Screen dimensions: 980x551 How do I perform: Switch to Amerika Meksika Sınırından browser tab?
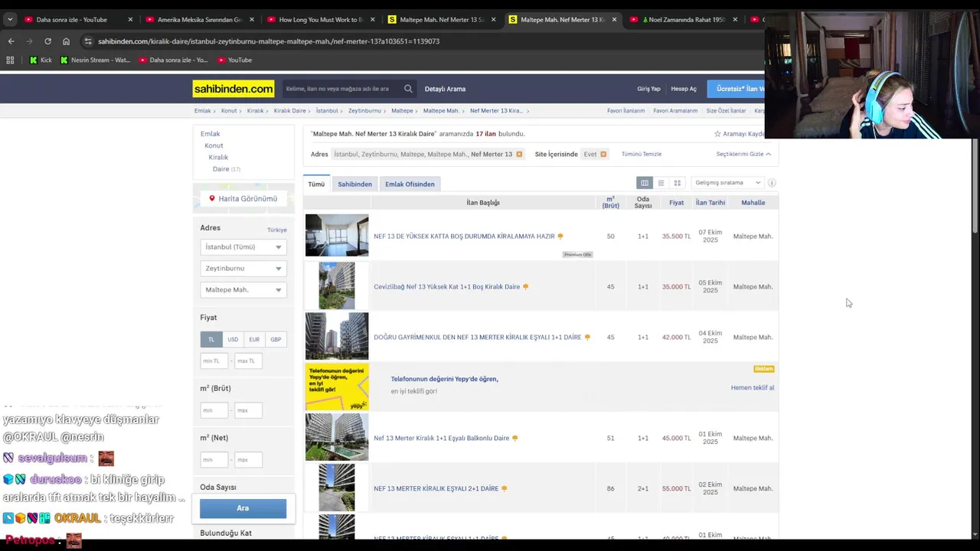(199, 19)
